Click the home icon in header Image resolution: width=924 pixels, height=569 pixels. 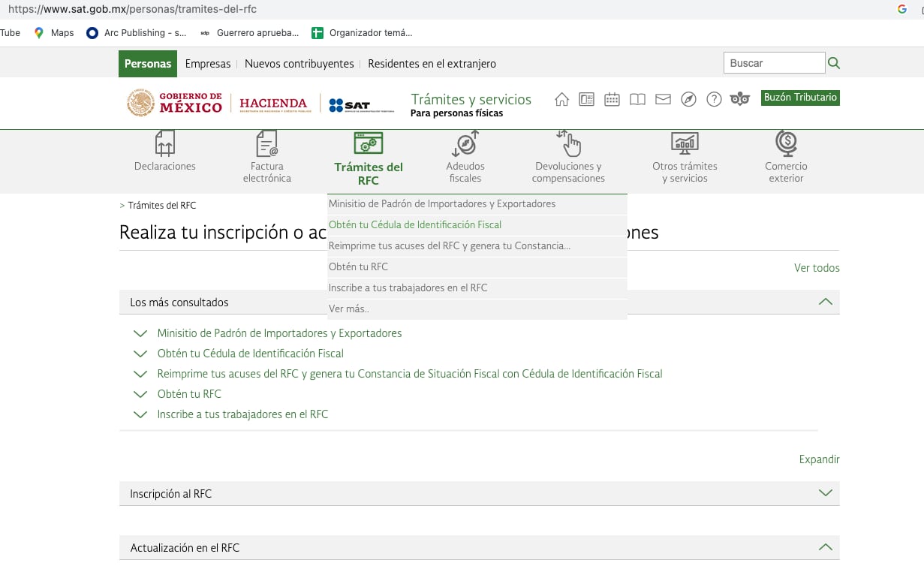coord(561,99)
